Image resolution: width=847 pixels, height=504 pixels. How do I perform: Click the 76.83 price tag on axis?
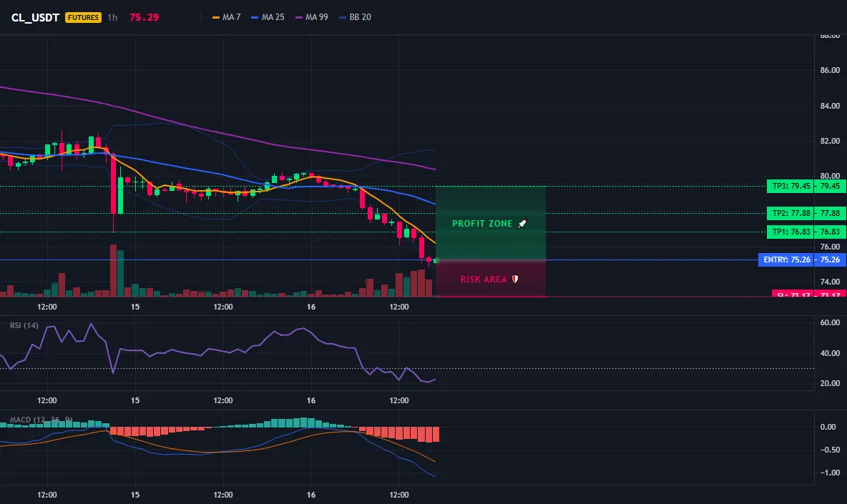[x=831, y=232]
